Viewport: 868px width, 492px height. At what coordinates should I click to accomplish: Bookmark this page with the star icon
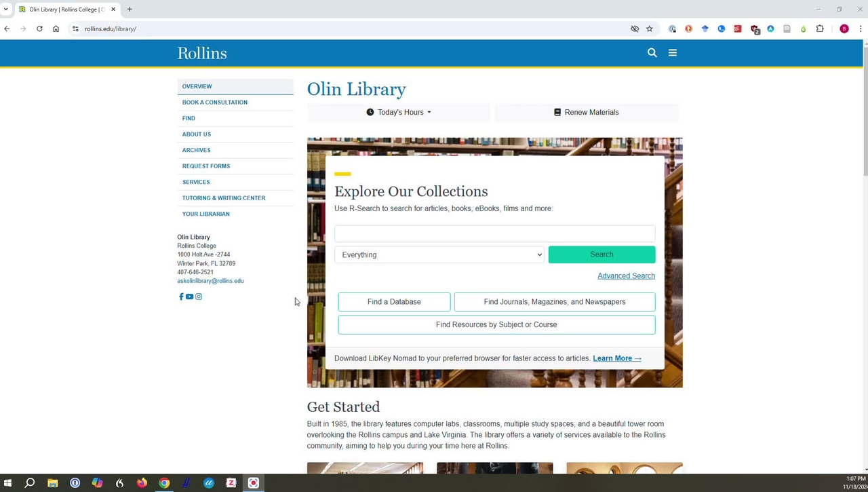tap(650, 29)
